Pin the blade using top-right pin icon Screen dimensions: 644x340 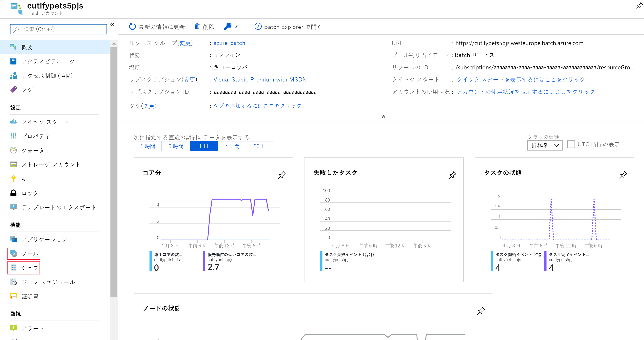[639, 6]
